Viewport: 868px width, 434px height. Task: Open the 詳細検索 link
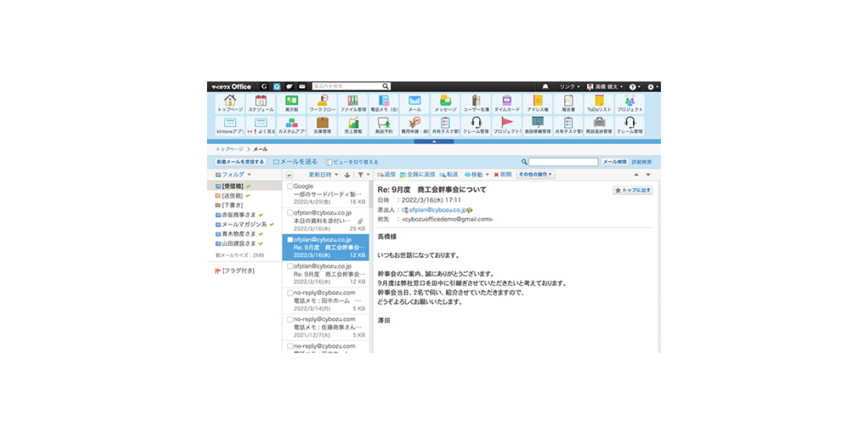click(x=642, y=162)
